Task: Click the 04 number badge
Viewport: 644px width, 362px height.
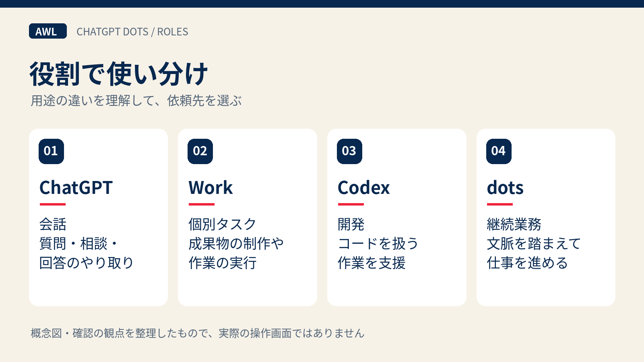Action: [499, 151]
